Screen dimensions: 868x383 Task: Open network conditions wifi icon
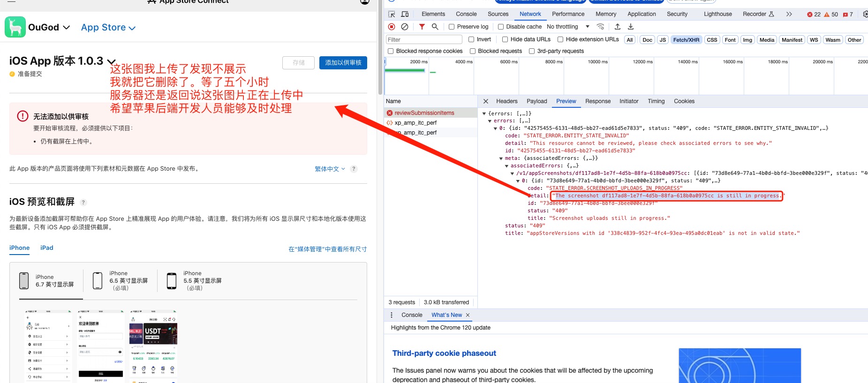(x=600, y=27)
